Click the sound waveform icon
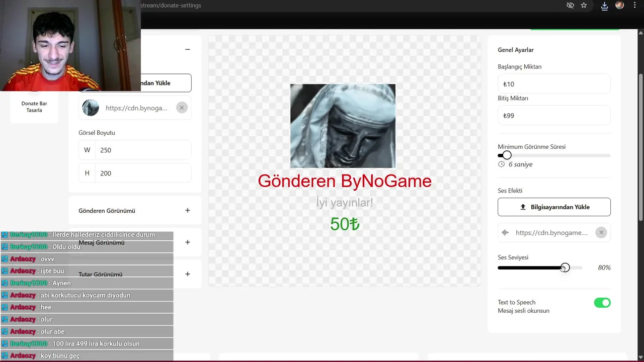 coord(506,232)
